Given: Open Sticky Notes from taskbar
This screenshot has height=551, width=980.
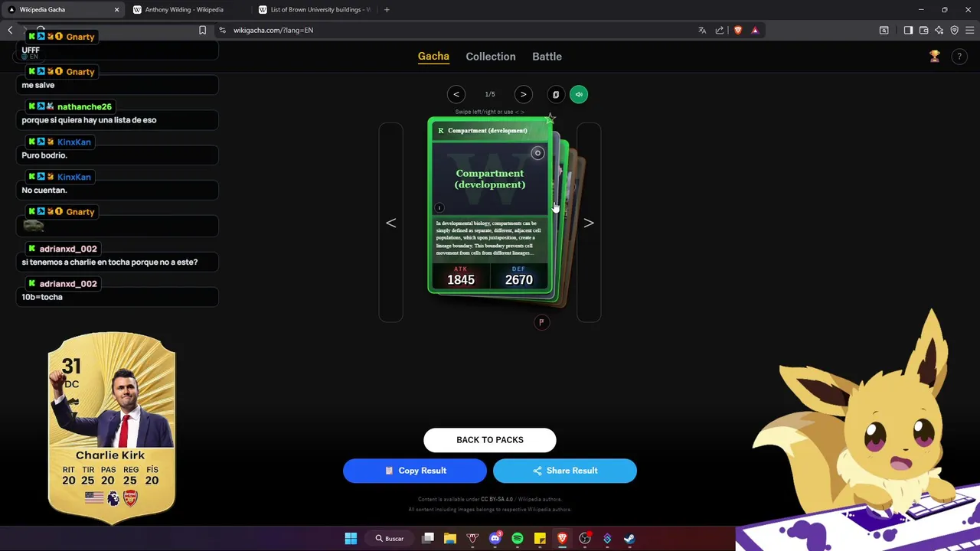Looking at the screenshot, I should 540,538.
